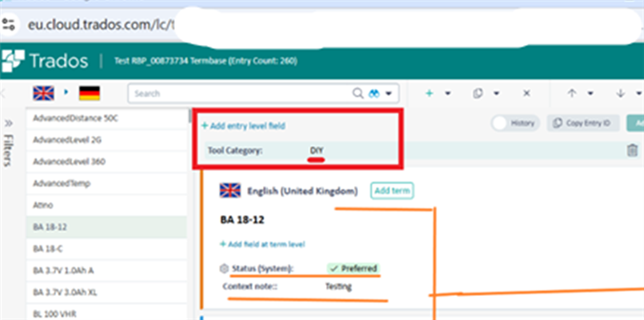Click the Context note Testing value

pyautogui.click(x=338, y=286)
